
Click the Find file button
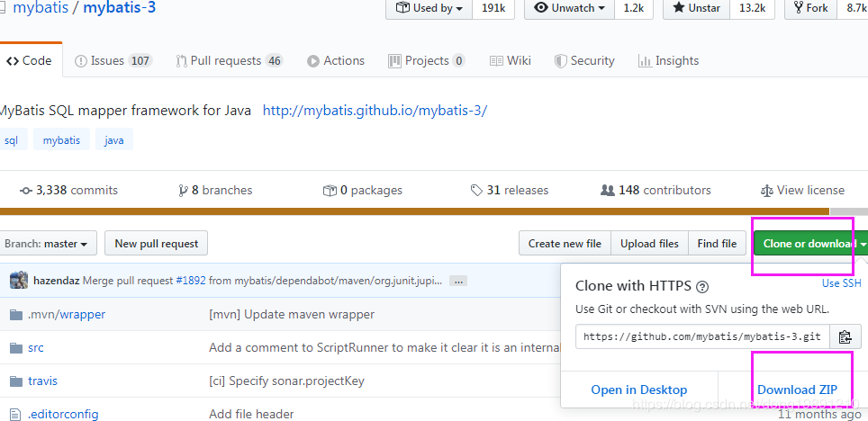(717, 244)
